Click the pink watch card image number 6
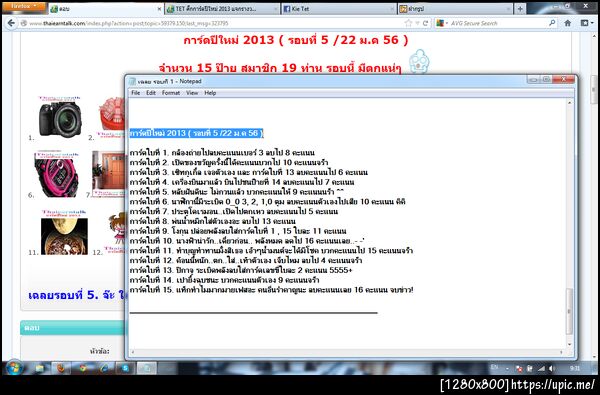Viewport: 600px width, 395px height. [57, 174]
